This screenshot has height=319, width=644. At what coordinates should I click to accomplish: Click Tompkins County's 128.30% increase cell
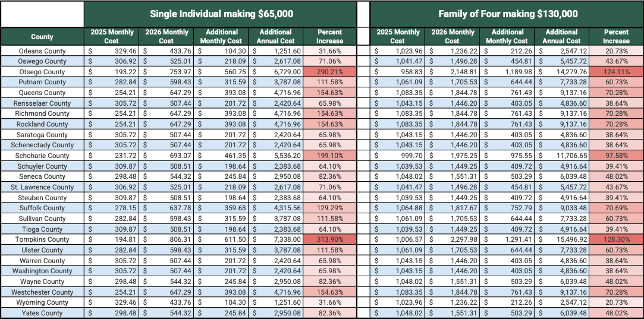pos(616,239)
